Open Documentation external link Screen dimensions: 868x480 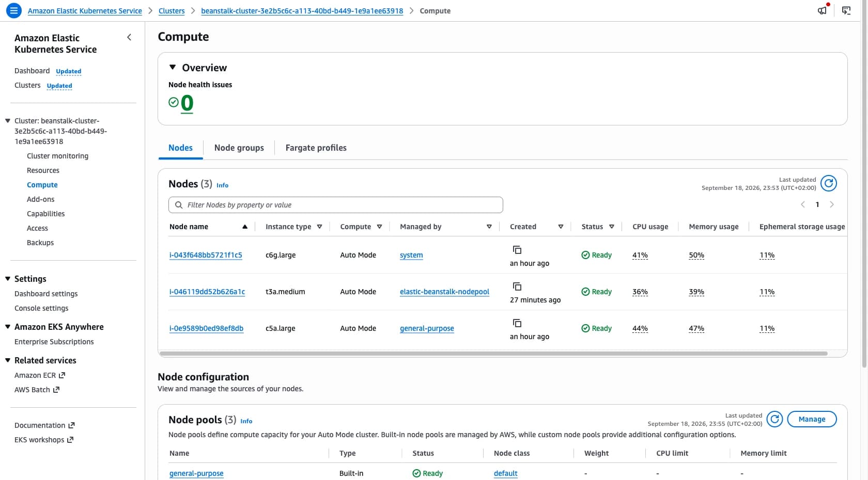(44, 425)
